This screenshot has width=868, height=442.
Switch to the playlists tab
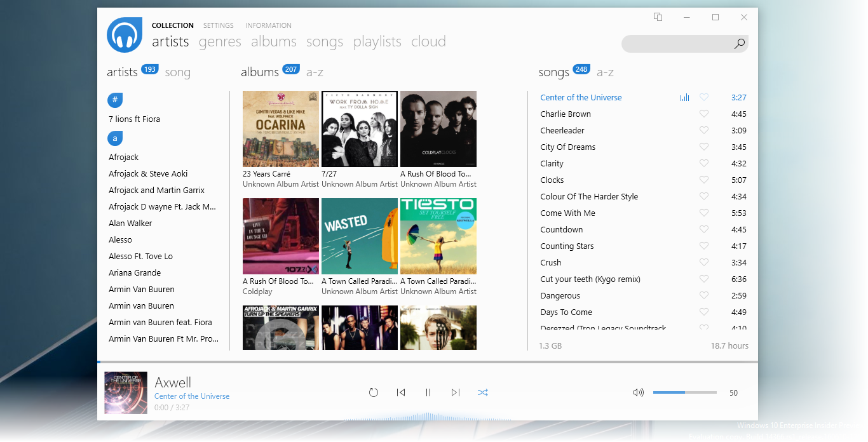pyautogui.click(x=377, y=42)
